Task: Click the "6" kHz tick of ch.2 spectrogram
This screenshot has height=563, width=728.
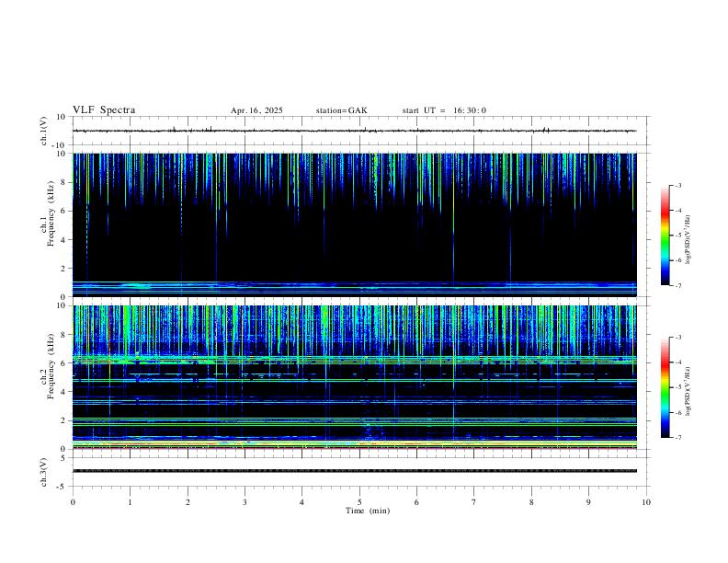Action: pyautogui.click(x=64, y=363)
